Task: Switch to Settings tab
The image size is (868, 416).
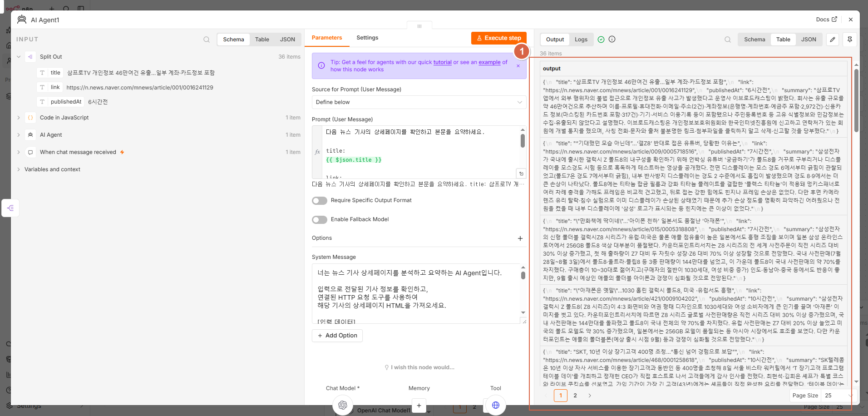Action: point(367,38)
